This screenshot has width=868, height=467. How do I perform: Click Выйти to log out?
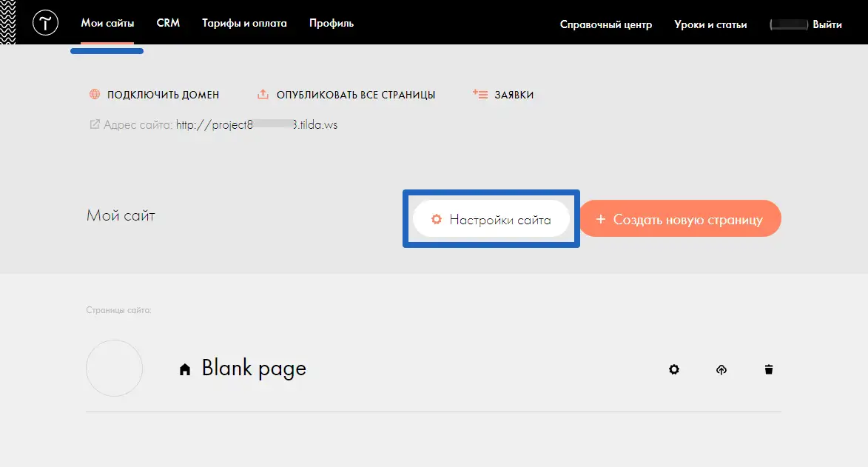tap(827, 24)
